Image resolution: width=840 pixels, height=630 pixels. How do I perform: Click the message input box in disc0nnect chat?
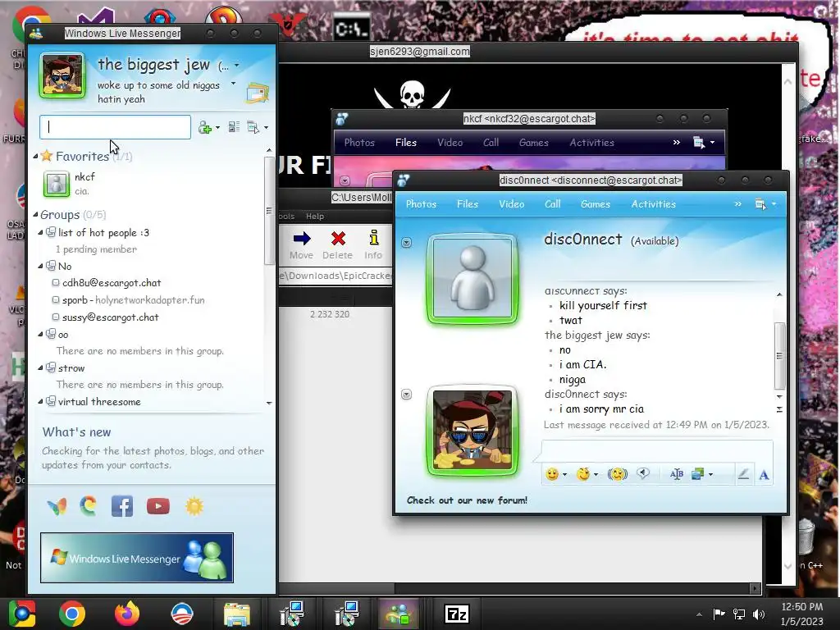(657, 450)
